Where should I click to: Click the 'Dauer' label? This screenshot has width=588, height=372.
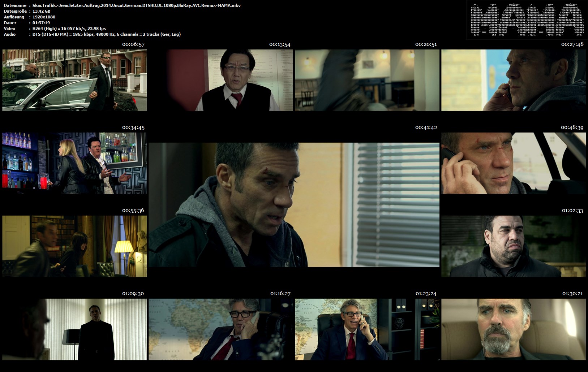10,23
